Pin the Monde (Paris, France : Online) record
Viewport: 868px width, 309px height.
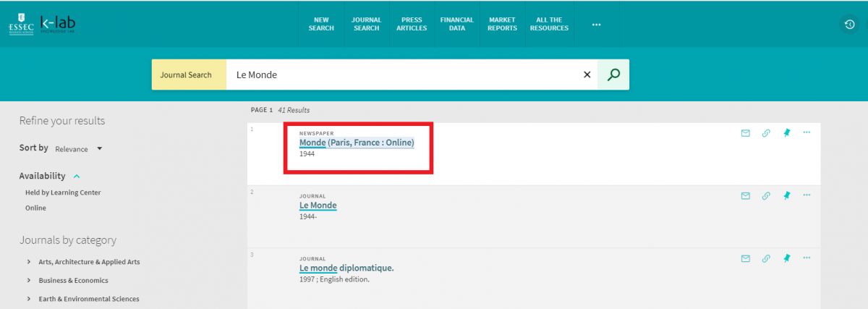(x=786, y=133)
